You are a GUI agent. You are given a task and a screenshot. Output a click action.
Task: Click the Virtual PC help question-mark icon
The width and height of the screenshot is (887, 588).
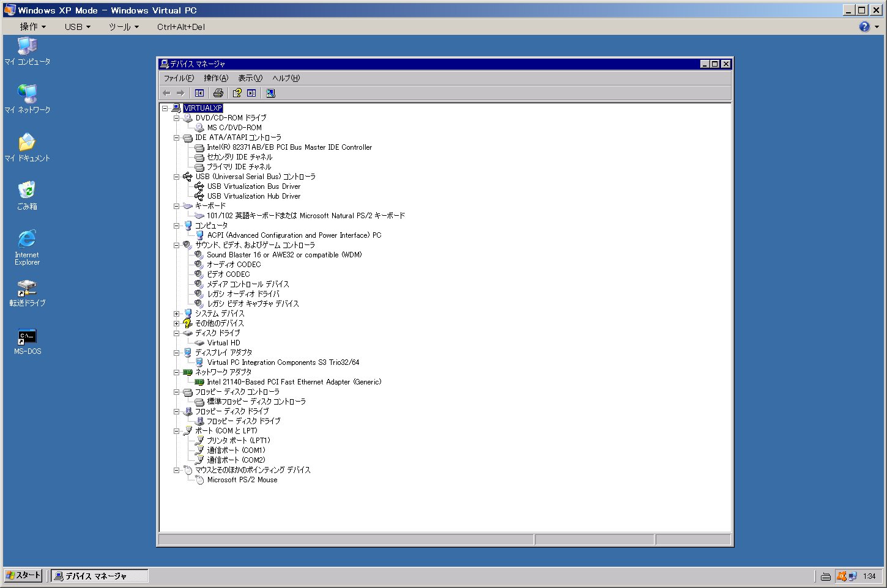864,27
